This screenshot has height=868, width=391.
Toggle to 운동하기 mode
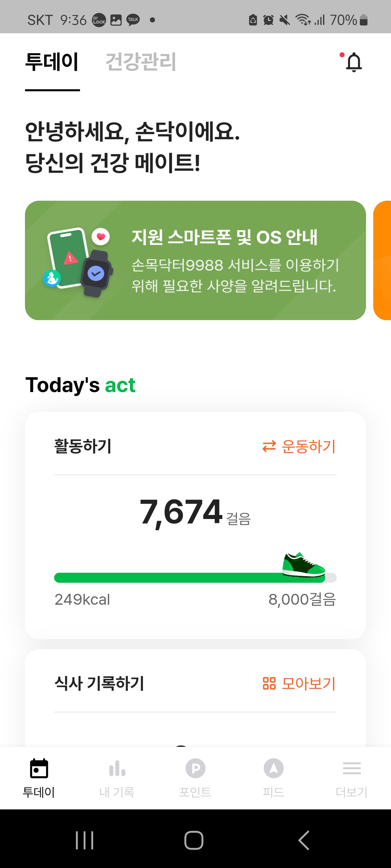tap(299, 446)
